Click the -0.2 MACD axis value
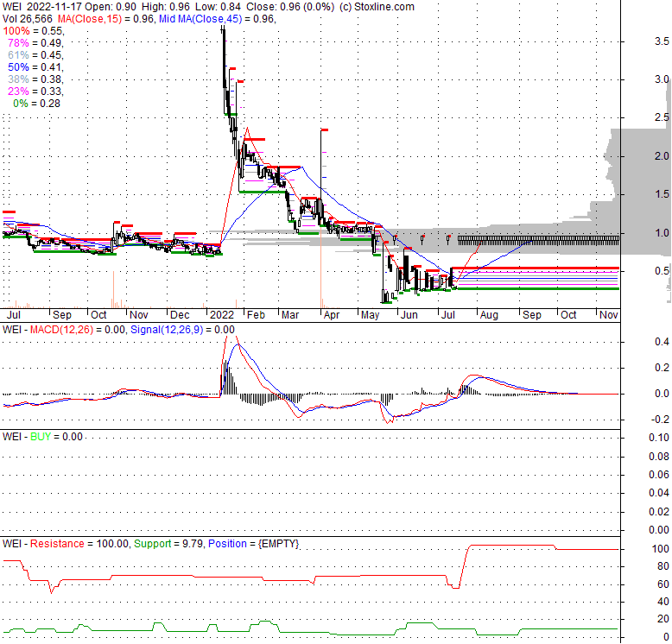 coord(660,420)
